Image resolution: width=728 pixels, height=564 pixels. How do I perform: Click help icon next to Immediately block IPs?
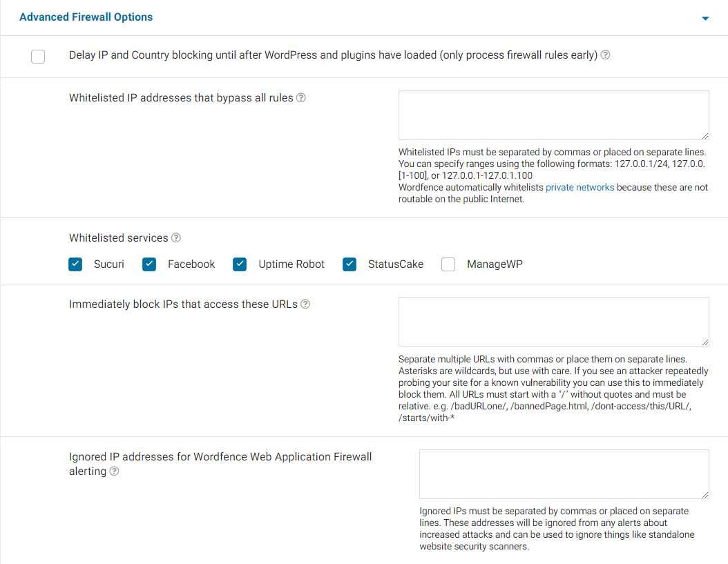pyautogui.click(x=305, y=304)
